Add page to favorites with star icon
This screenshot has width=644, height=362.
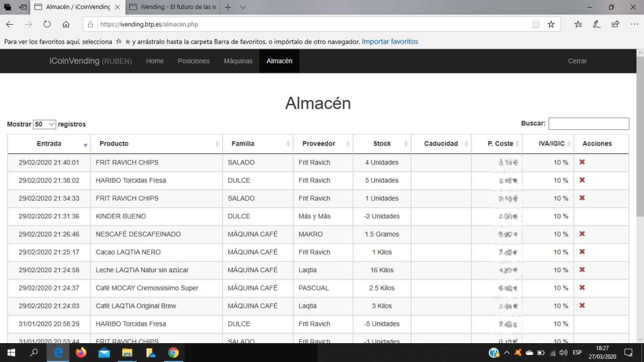point(551,25)
